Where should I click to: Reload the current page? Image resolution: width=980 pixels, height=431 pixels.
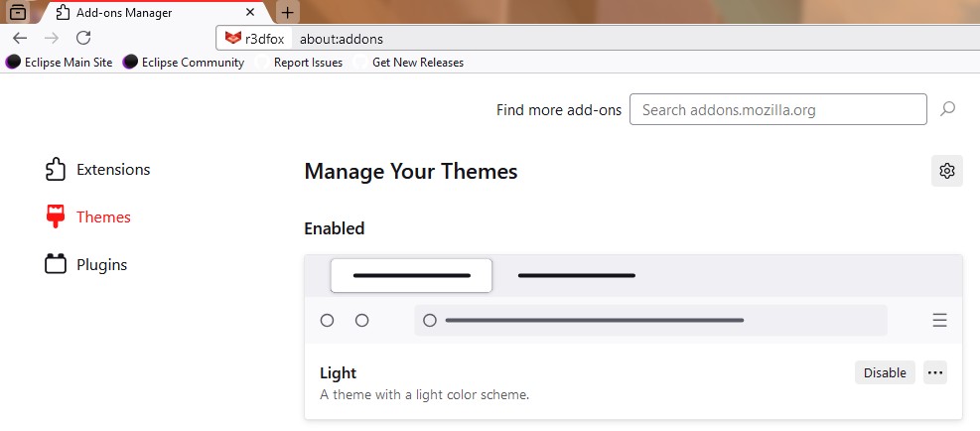click(x=83, y=38)
